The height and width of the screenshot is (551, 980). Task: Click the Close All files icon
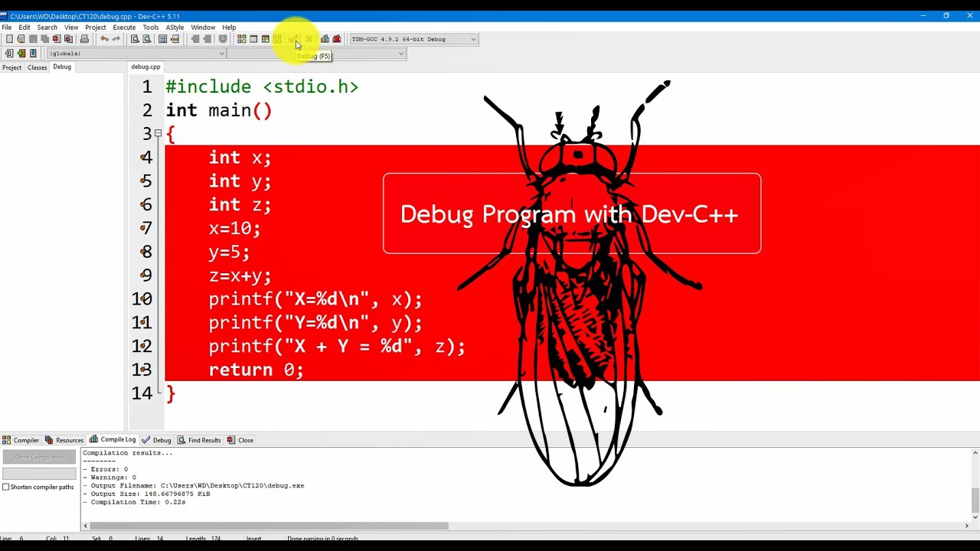click(x=68, y=39)
